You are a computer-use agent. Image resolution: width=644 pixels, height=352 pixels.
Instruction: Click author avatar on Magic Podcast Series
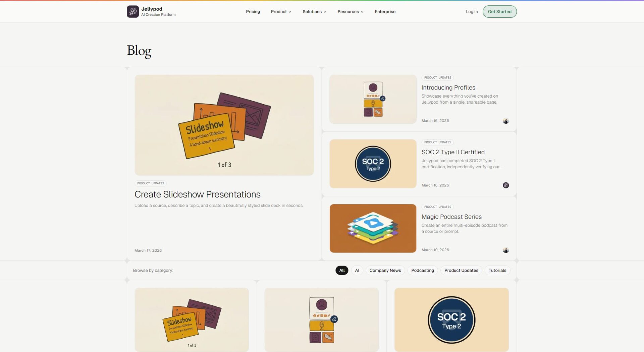click(506, 250)
